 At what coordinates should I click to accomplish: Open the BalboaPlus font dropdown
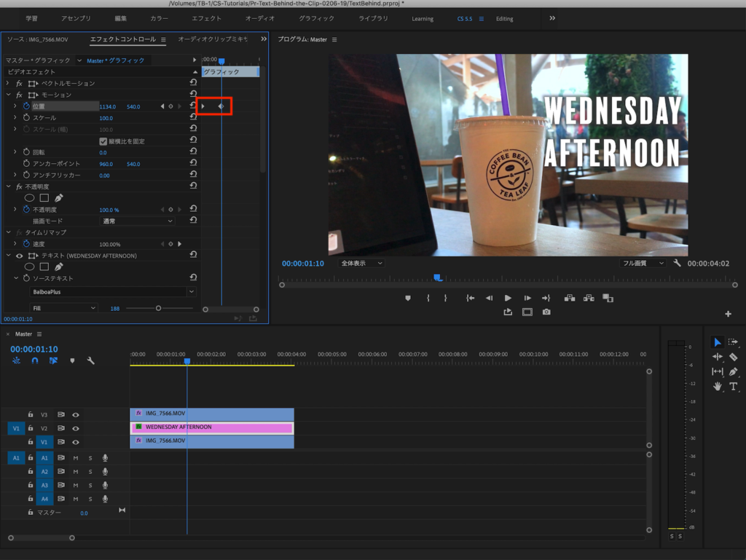[113, 291]
